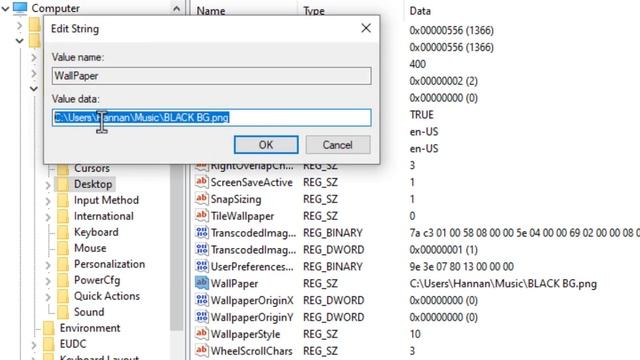Click the TileWallpaper string value icon
The height and width of the screenshot is (360, 640).
(x=202, y=216)
